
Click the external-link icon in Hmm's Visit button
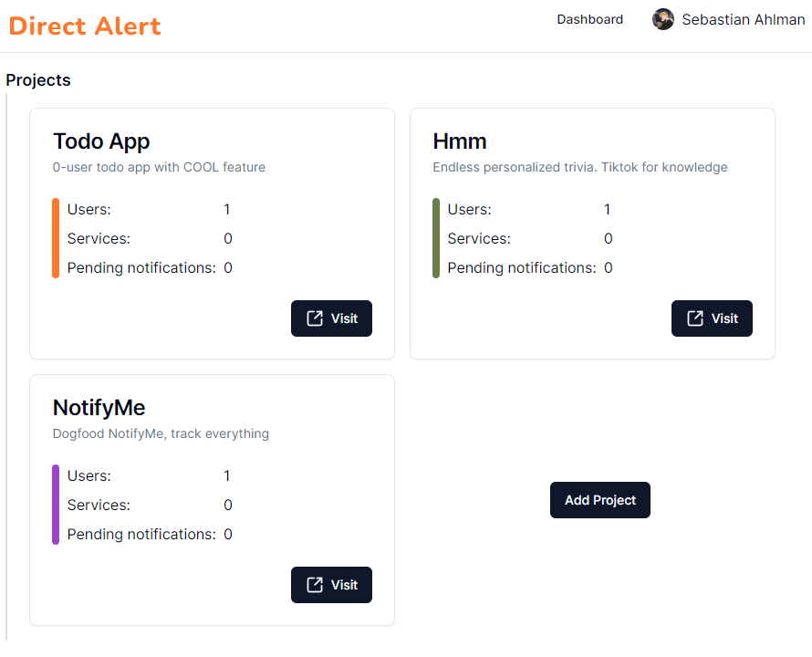(695, 318)
